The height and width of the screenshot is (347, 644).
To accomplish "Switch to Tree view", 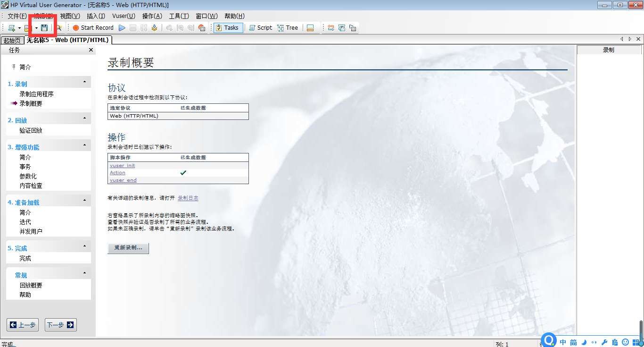I will 288,28.
